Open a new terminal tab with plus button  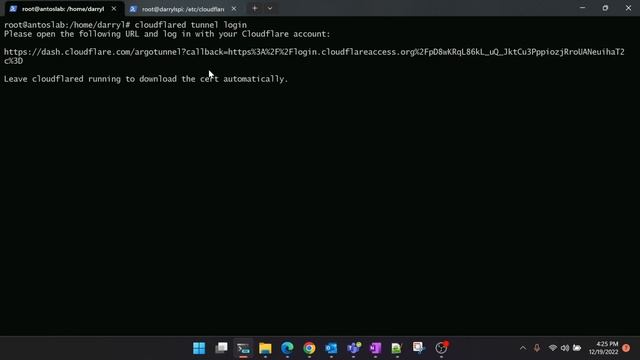point(255,8)
